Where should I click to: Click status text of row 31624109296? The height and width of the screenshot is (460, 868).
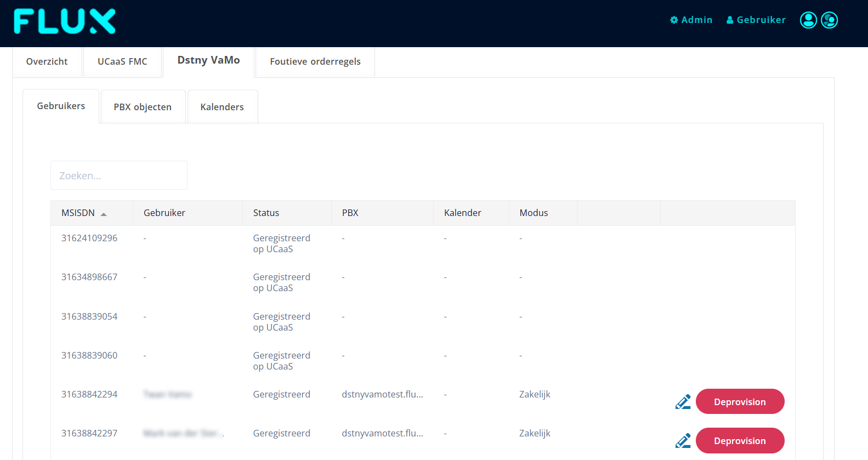tap(281, 243)
